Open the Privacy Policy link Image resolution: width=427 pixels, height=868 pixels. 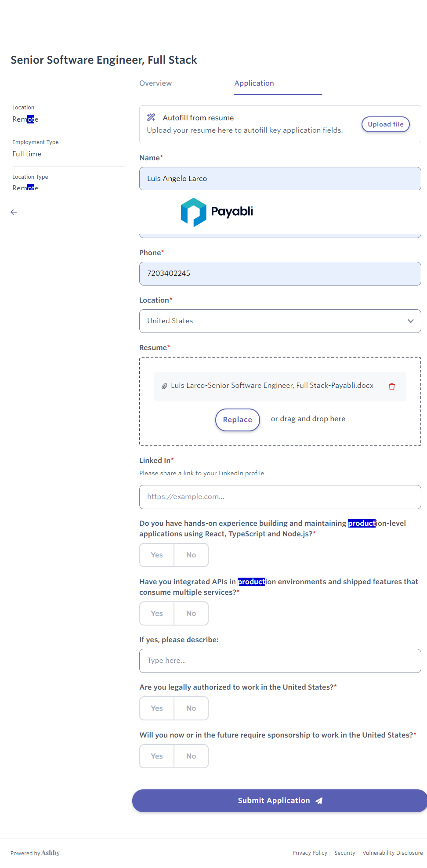click(x=310, y=853)
